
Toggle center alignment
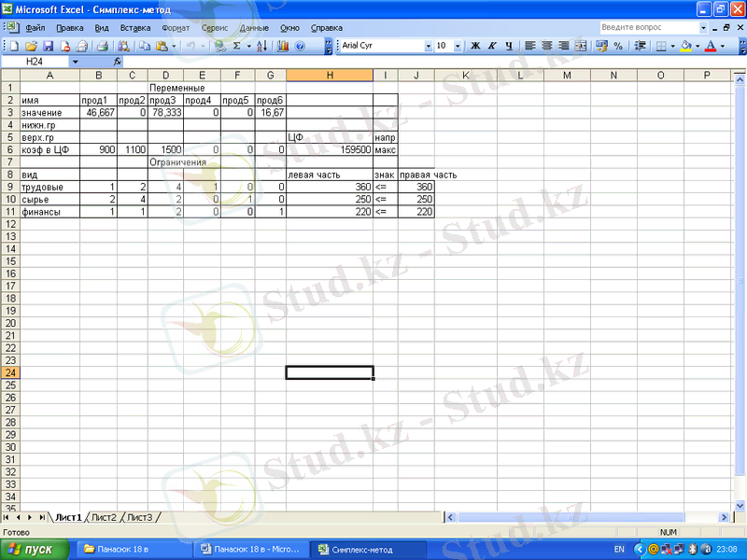pyautogui.click(x=547, y=46)
